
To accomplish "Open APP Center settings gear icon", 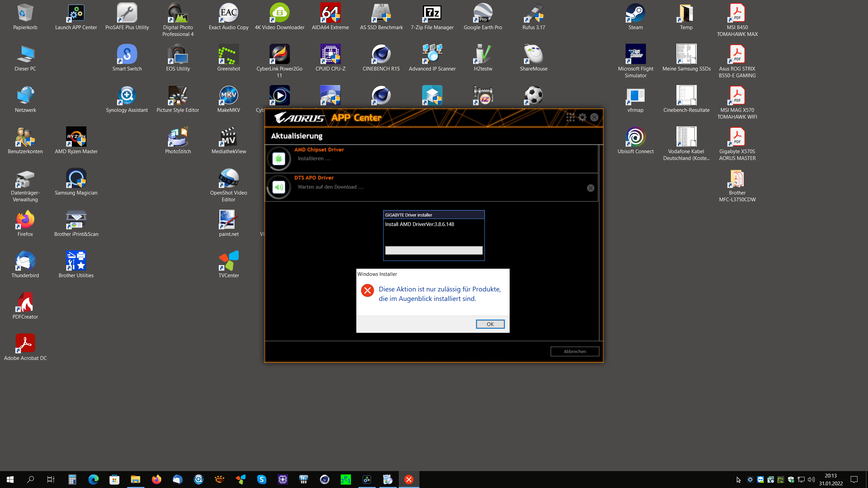I will coord(582,117).
